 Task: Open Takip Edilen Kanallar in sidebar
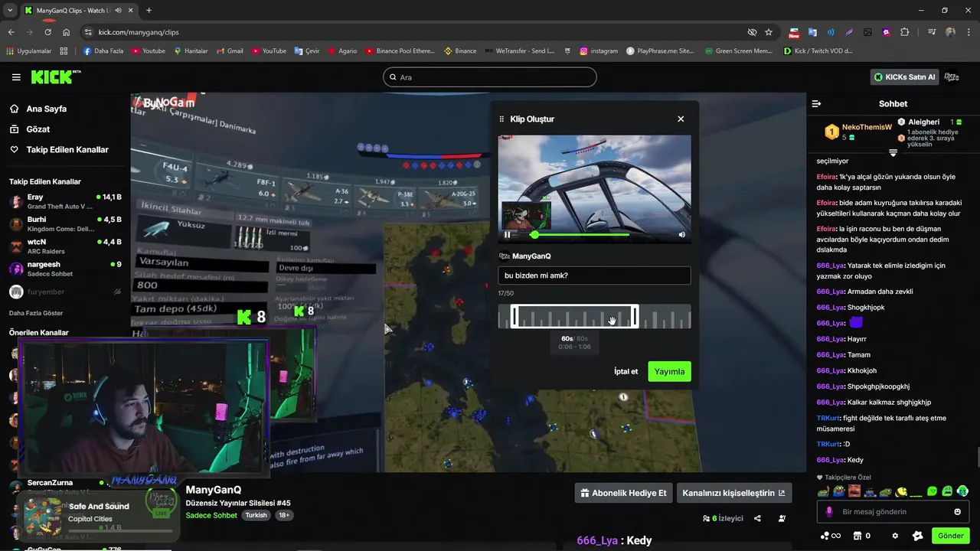pyautogui.click(x=60, y=150)
